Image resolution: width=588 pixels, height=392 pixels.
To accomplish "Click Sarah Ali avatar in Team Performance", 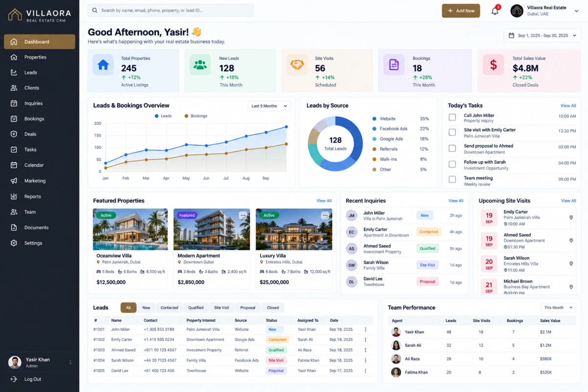I will tap(396, 345).
